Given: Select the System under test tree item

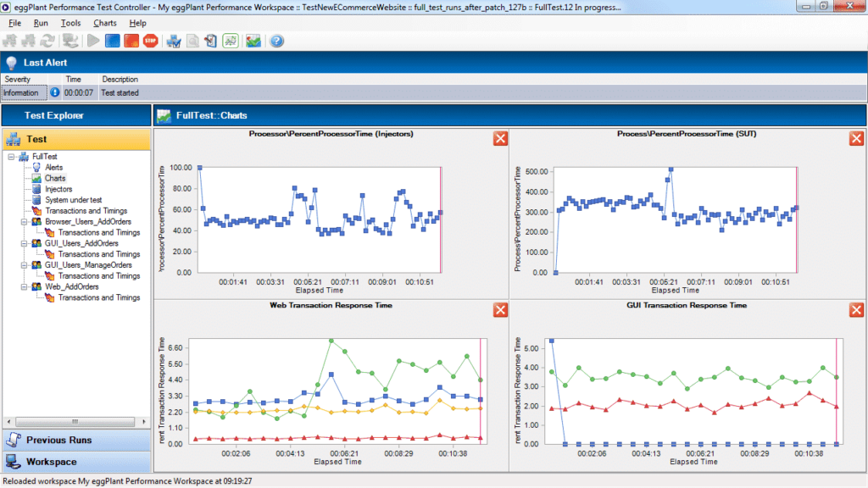Looking at the screenshot, I should point(74,200).
